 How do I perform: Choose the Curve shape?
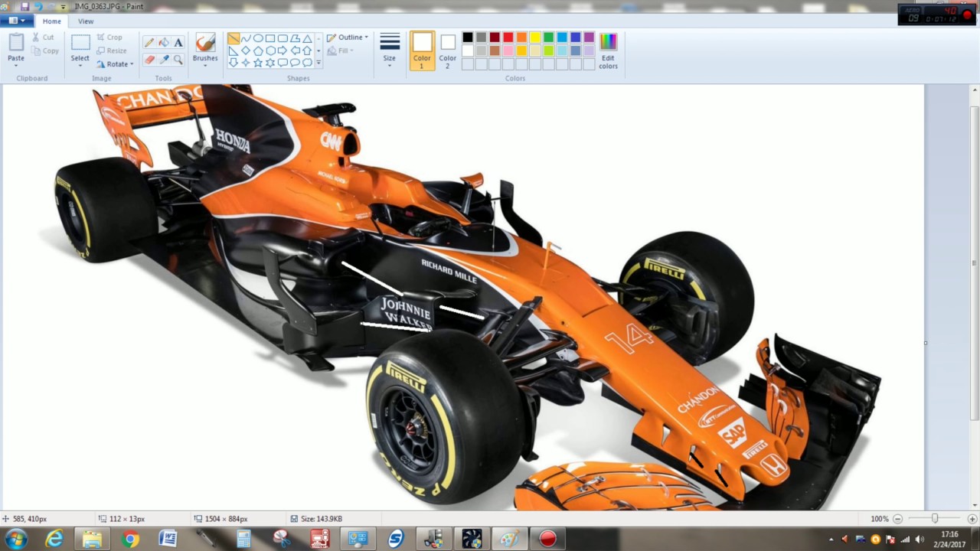(x=246, y=38)
